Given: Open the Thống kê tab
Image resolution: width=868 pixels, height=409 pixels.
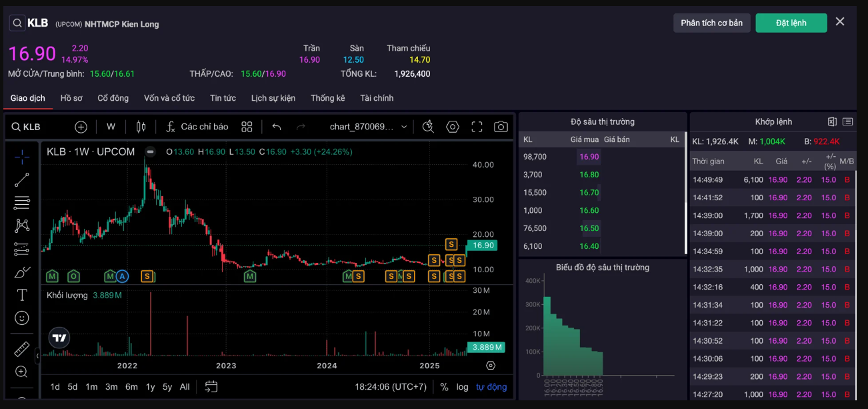Looking at the screenshot, I should click(x=328, y=98).
